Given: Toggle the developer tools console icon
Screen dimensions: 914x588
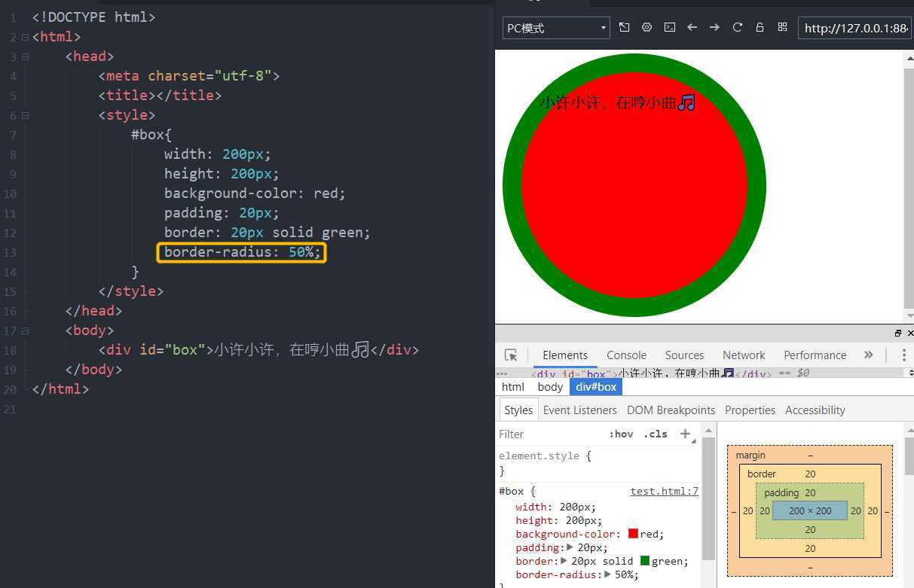Looking at the screenshot, I should [669, 28].
